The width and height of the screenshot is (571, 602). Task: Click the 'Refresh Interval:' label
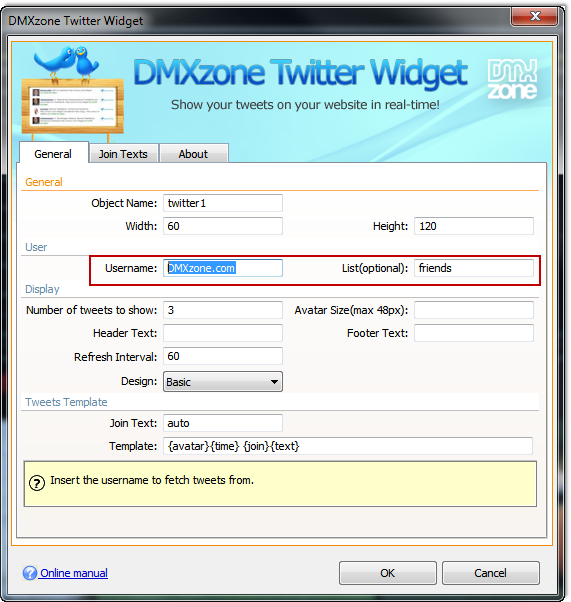click(116, 357)
